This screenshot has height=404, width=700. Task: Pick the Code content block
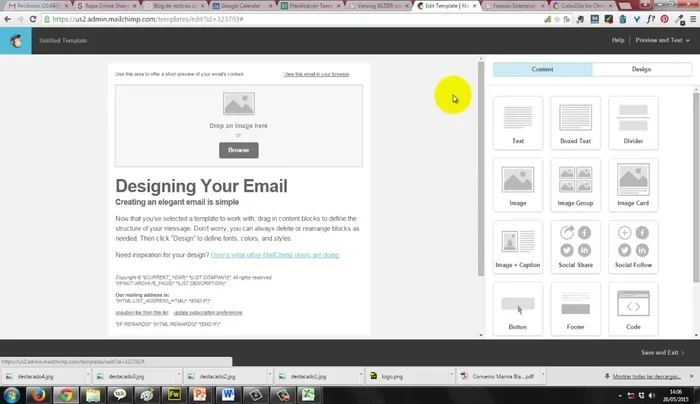coord(633,308)
